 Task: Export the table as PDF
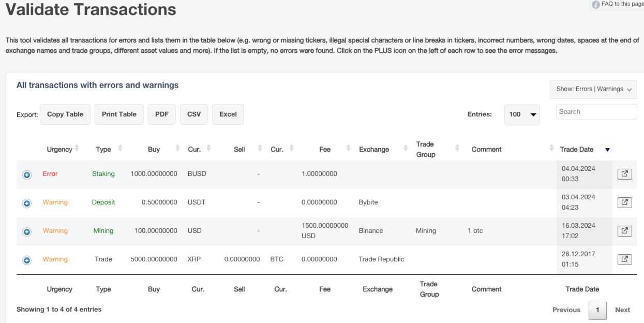coord(162,114)
